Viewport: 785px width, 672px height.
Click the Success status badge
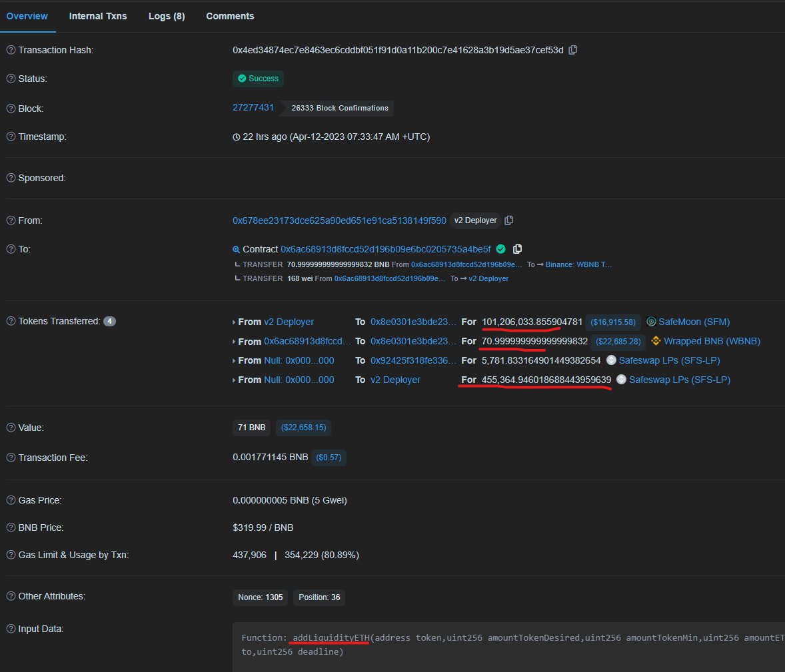258,78
